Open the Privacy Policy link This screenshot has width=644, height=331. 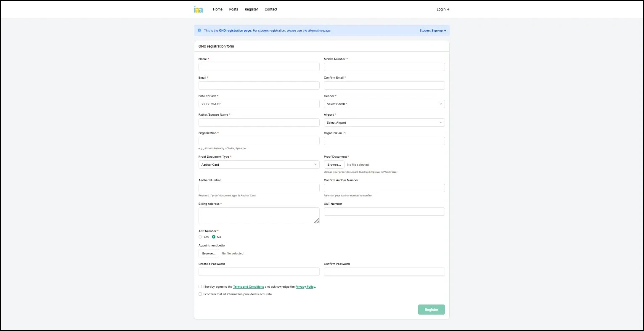[x=305, y=286]
